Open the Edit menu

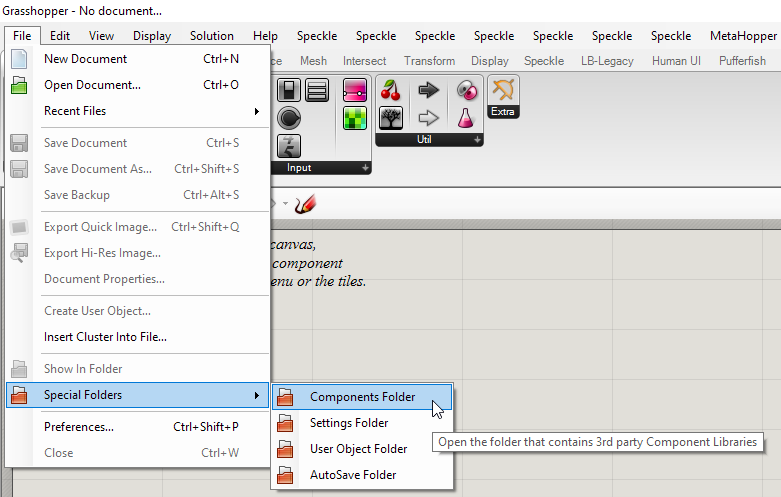coord(60,36)
